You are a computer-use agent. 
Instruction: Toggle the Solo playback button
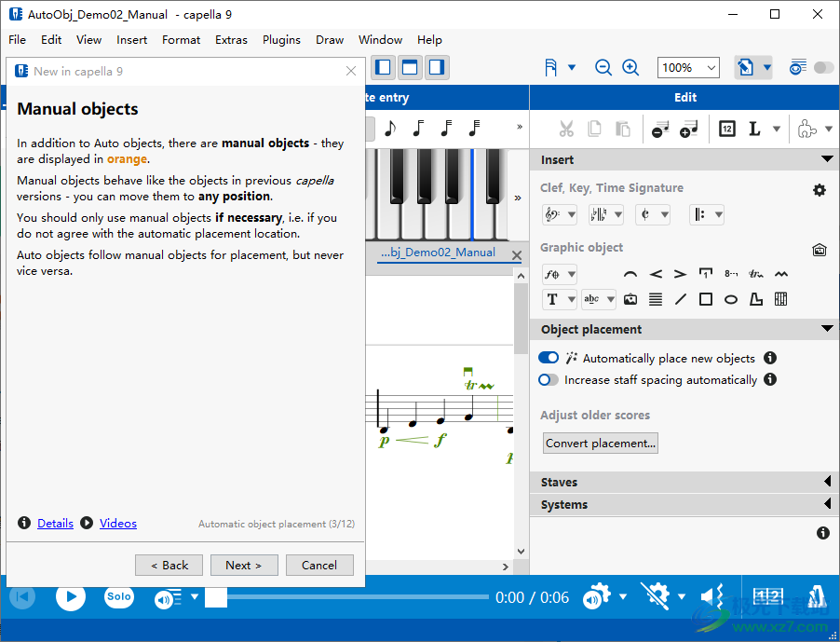[x=118, y=597]
